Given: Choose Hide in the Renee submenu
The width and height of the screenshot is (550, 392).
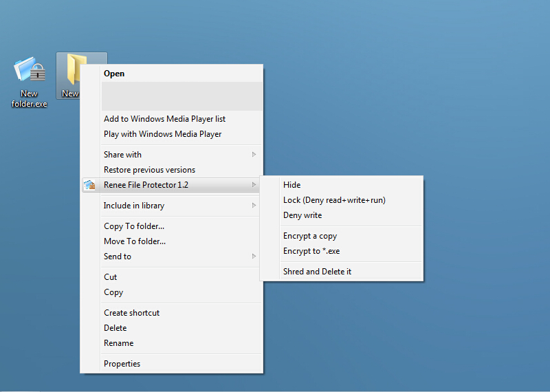Looking at the screenshot, I should 291,185.
